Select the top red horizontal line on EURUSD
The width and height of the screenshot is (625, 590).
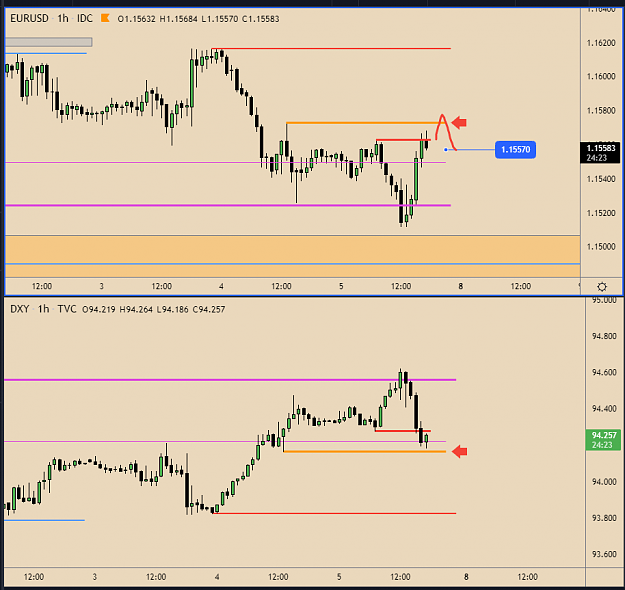[331, 49]
